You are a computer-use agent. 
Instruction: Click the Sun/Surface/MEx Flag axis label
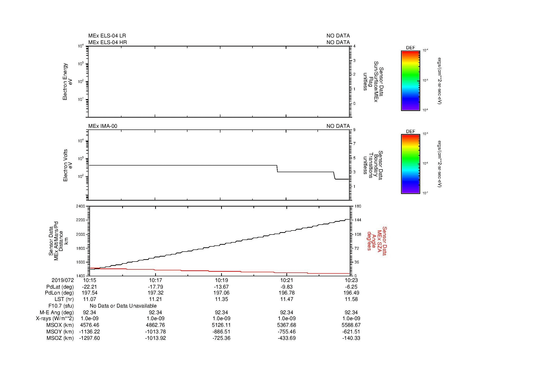[x=373, y=82]
